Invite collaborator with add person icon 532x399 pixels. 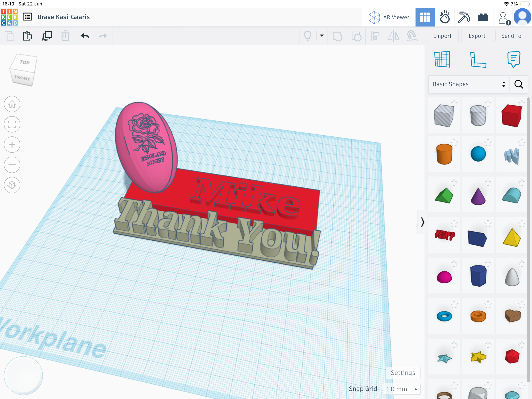[x=504, y=18]
